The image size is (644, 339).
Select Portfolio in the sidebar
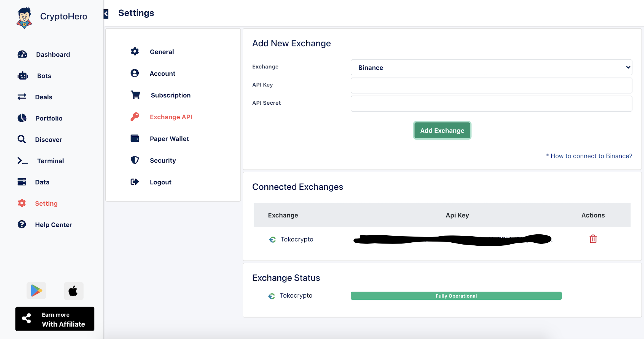pyautogui.click(x=49, y=118)
